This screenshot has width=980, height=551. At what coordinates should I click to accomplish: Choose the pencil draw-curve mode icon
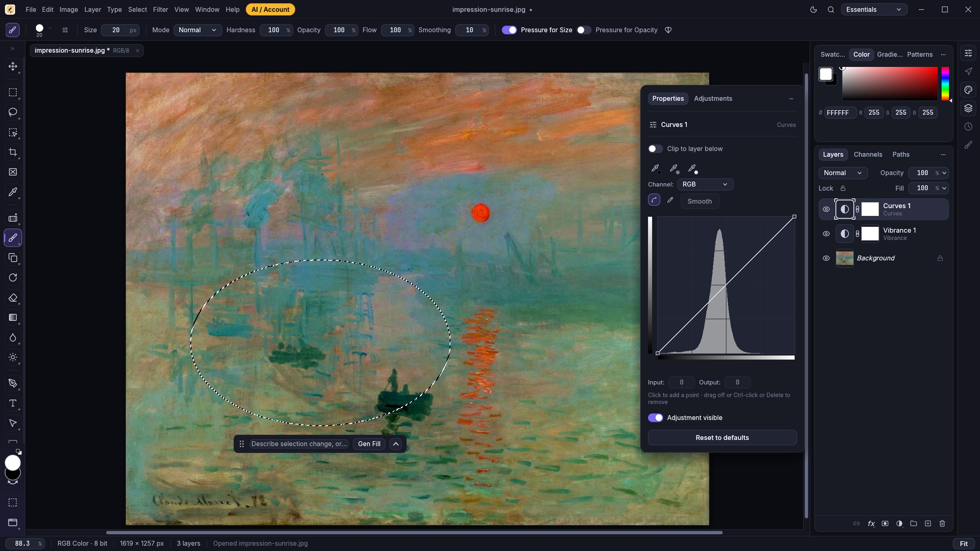click(670, 200)
